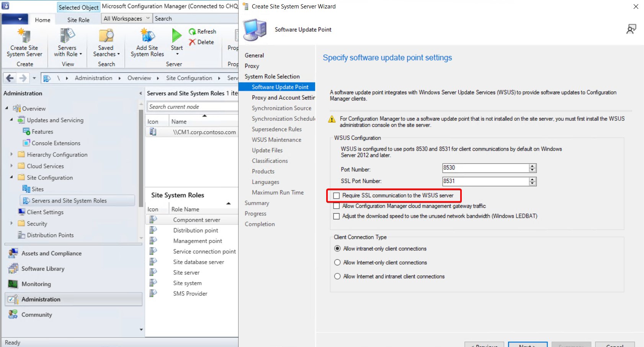Click the feedback icon in the wizard header
The width and height of the screenshot is (644, 347).
pos(631,29)
